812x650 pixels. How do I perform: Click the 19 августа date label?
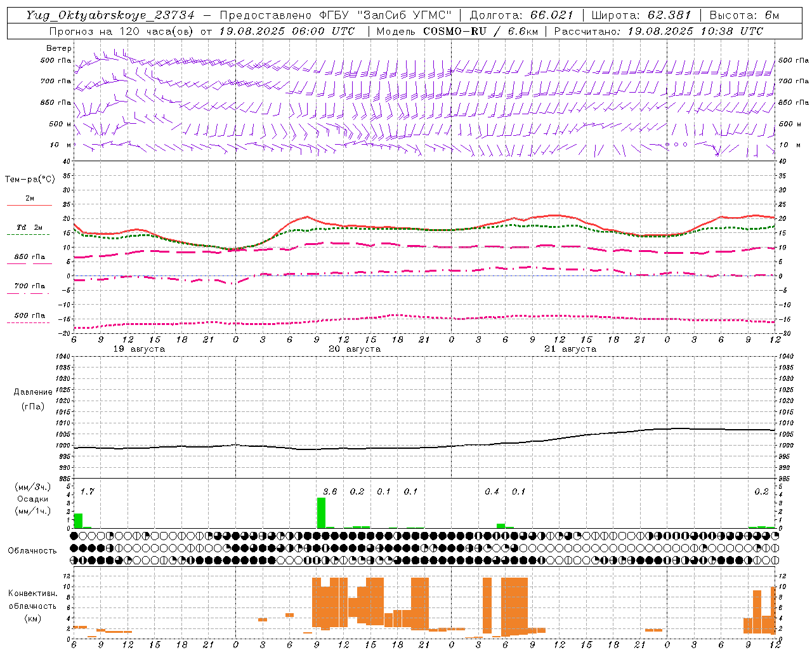tap(139, 348)
